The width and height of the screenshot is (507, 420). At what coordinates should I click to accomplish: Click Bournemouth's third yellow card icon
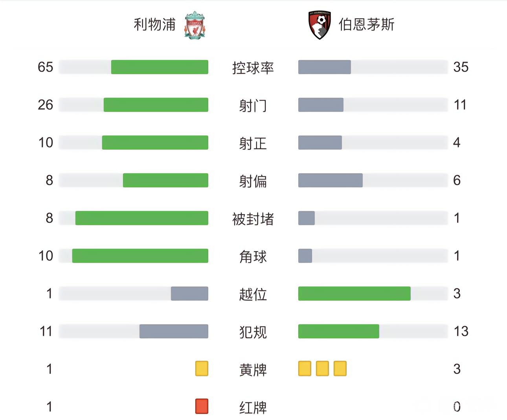340,369
